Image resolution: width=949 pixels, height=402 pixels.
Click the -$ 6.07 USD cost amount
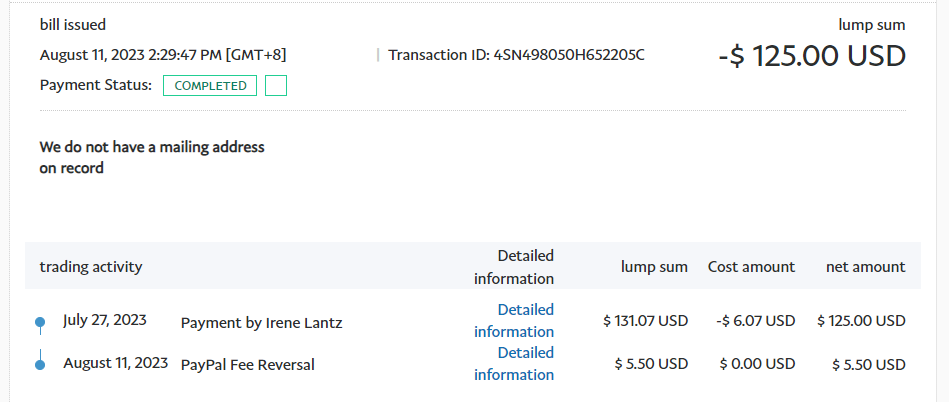pos(756,322)
